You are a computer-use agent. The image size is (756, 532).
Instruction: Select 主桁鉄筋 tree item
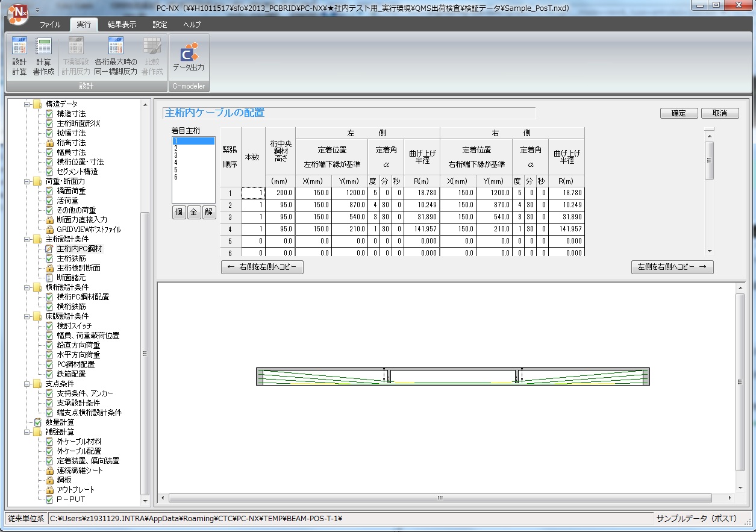point(71,258)
